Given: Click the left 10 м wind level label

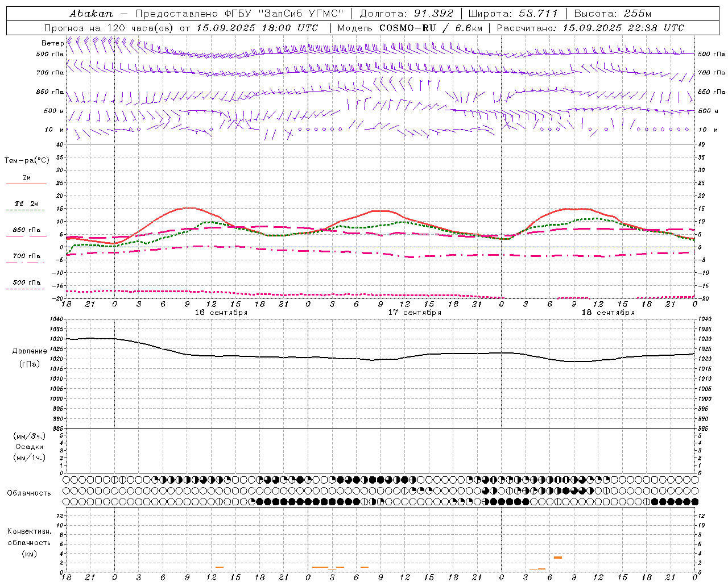Looking at the screenshot, I should pos(55,130).
